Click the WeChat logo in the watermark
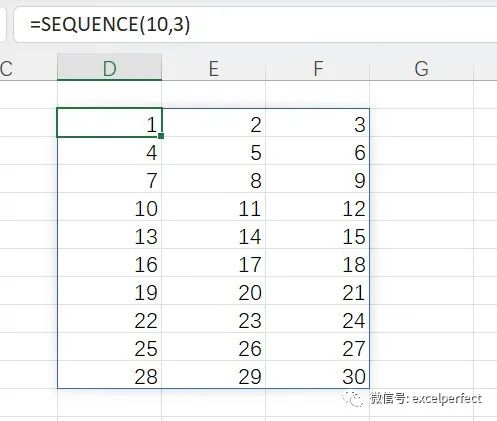 (353, 399)
